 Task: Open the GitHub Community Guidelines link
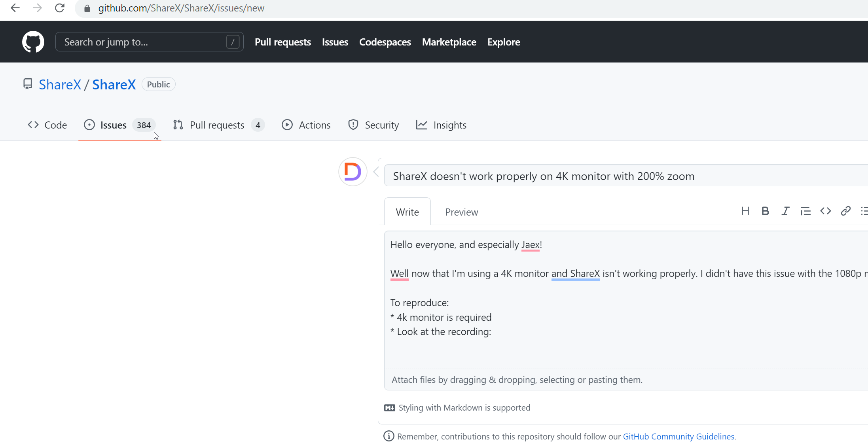pyautogui.click(x=678, y=436)
